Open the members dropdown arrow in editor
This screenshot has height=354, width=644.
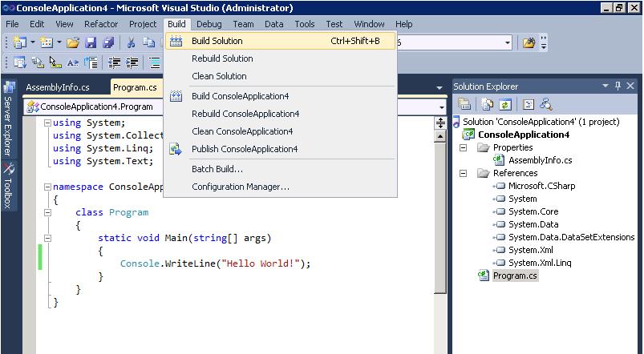pyautogui.click(x=442, y=107)
